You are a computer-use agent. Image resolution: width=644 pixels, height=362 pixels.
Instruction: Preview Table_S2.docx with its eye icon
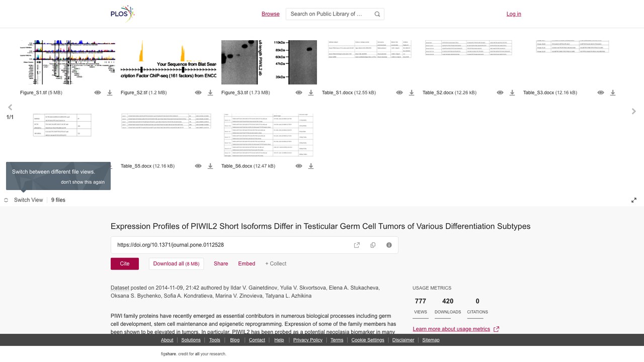tap(500, 93)
